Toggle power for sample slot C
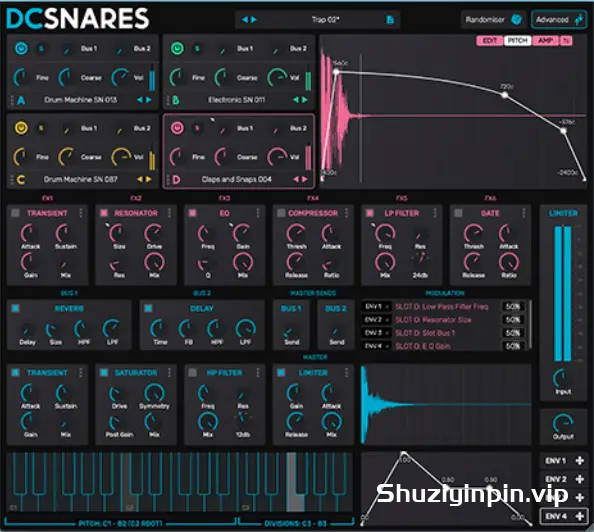The height and width of the screenshot is (532, 594). pyautogui.click(x=21, y=128)
